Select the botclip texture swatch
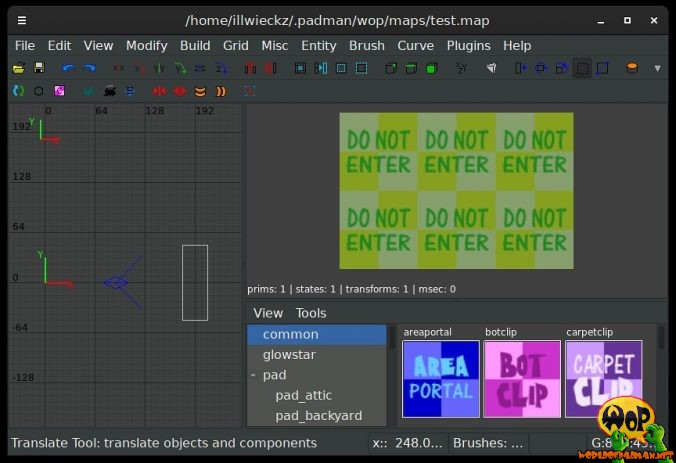The image size is (676, 463). pyautogui.click(x=521, y=379)
